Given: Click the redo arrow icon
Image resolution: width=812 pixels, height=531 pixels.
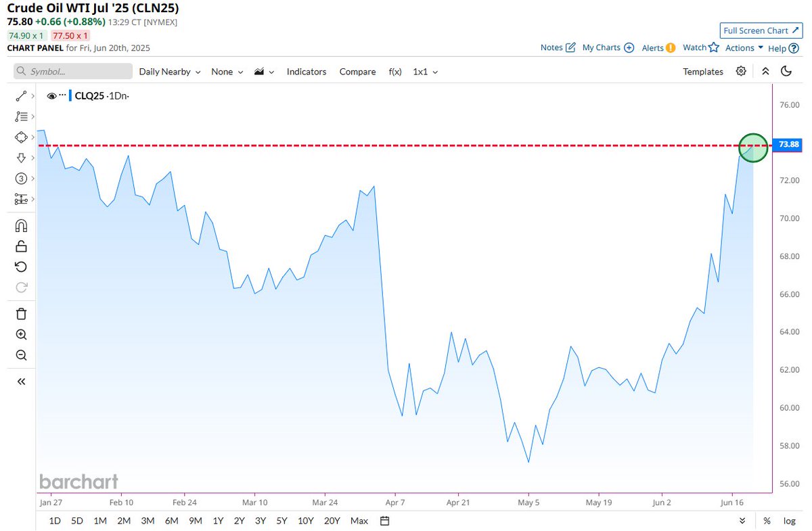Looking at the screenshot, I should pos(20,287).
